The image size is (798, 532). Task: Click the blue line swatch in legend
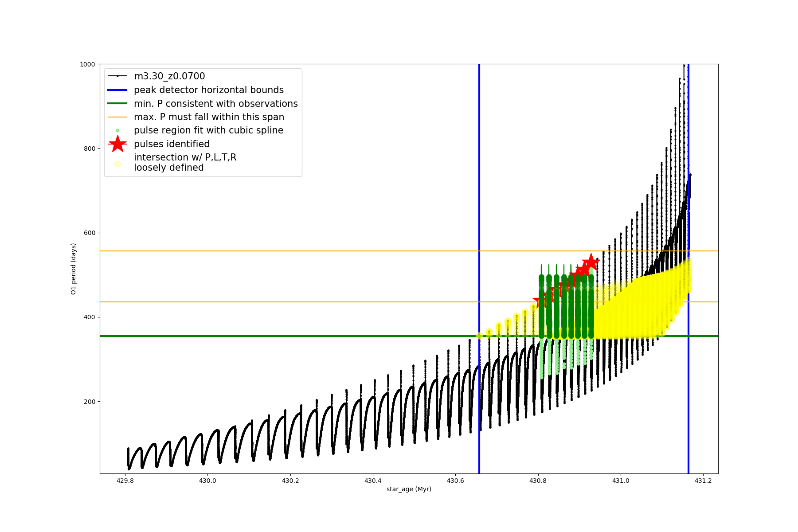117,90
